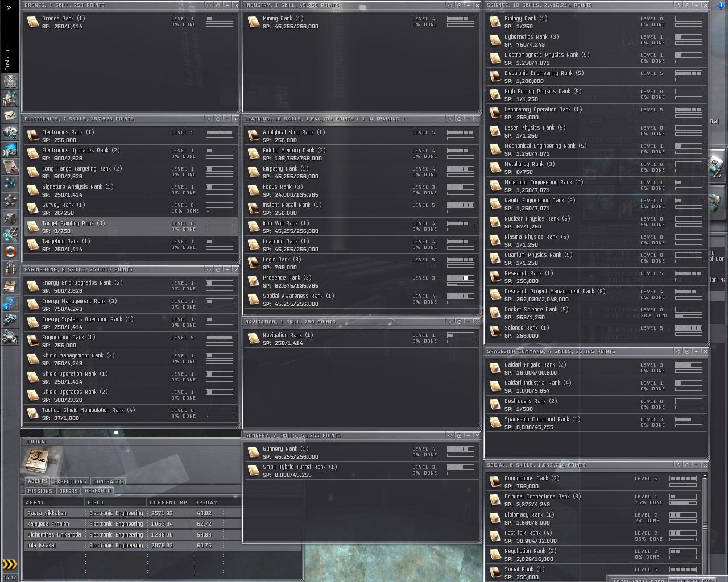This screenshot has width=728, height=582.
Task: Click the circle button in the Industry window header
Action: (x=459, y=5)
